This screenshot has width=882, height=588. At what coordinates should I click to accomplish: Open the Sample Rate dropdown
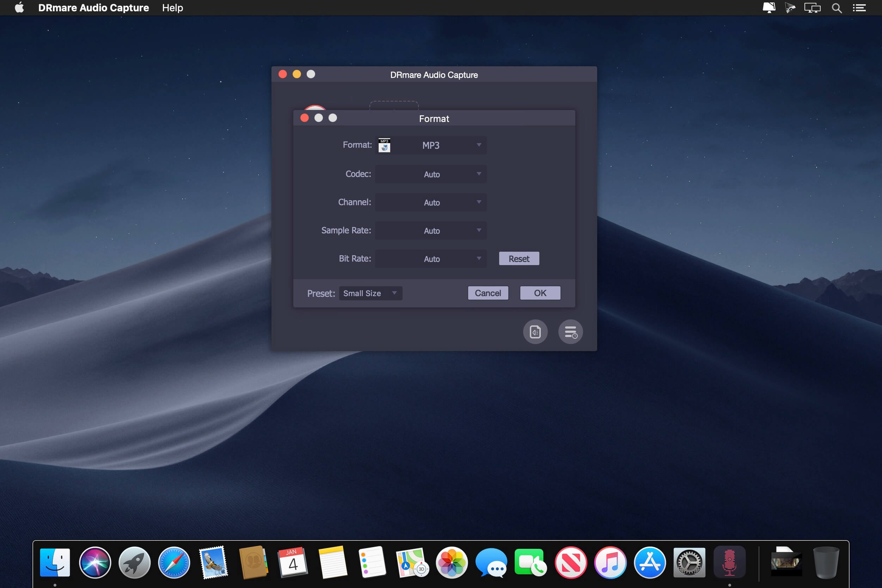[x=431, y=230]
